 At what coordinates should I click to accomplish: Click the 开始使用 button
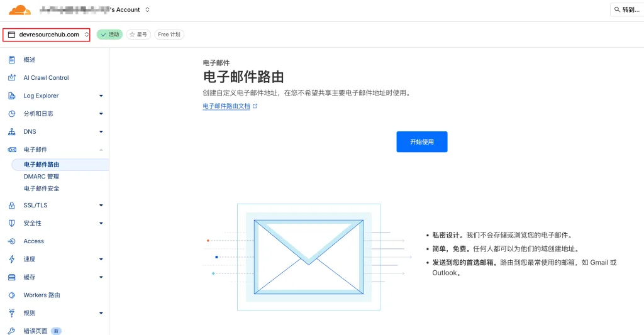tap(422, 141)
